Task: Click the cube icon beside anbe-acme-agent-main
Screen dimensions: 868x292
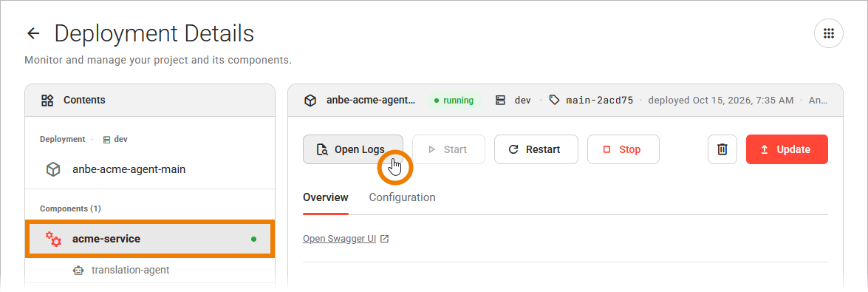Action: pyautogui.click(x=53, y=169)
